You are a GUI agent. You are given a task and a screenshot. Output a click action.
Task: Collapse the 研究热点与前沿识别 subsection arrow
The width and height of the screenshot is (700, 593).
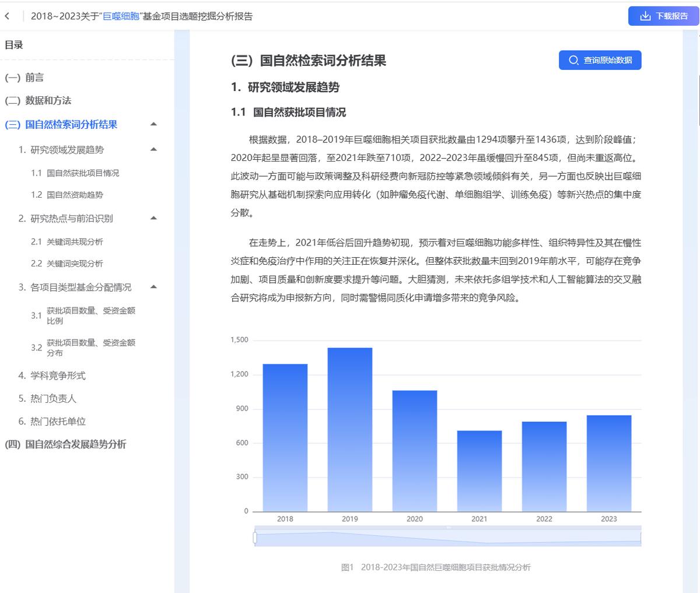pyautogui.click(x=153, y=218)
